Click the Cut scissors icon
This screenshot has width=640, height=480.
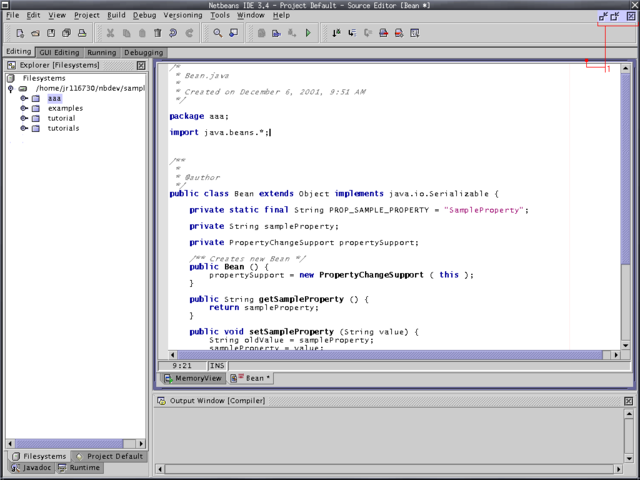pos(110,33)
